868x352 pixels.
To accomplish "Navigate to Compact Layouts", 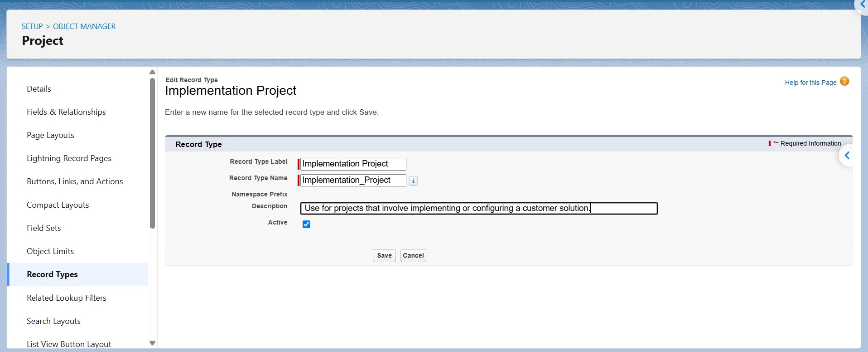I will [58, 205].
